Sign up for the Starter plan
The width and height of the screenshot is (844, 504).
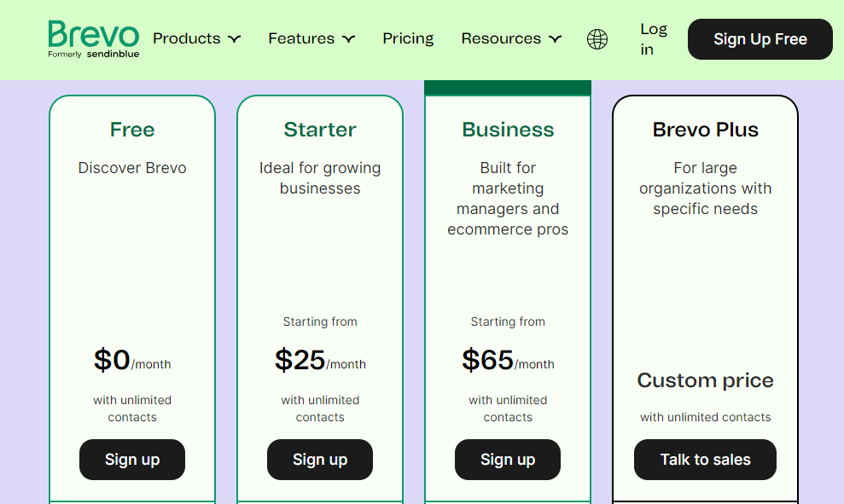click(320, 460)
